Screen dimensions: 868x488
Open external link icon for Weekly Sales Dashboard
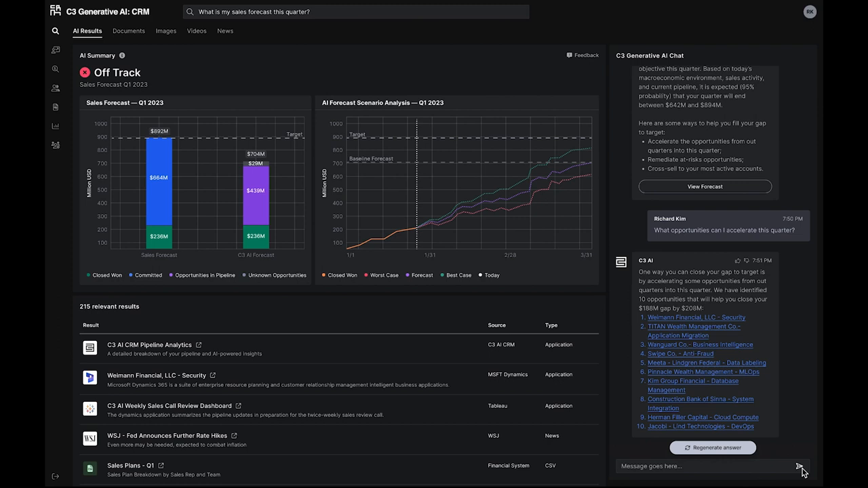[x=239, y=406]
